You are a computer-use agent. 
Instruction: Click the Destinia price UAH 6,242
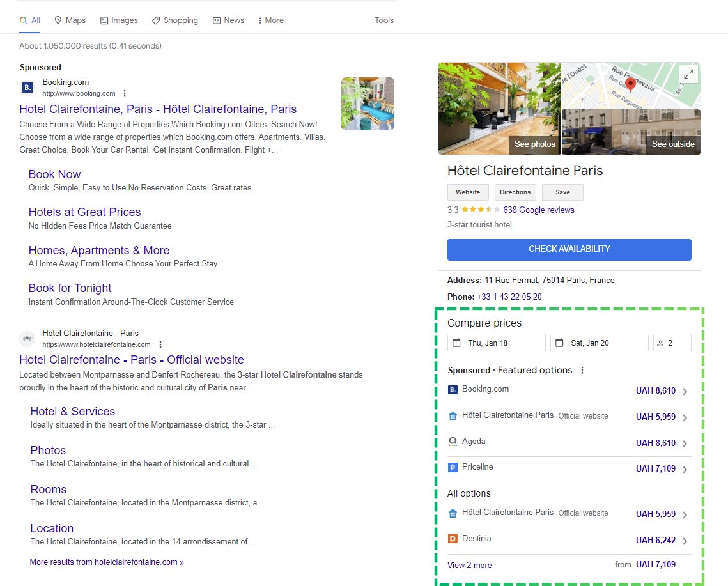[x=656, y=540]
